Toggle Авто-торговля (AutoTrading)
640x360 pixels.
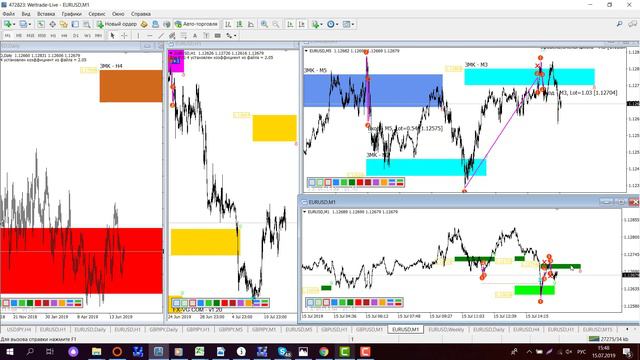pyautogui.click(x=196, y=24)
